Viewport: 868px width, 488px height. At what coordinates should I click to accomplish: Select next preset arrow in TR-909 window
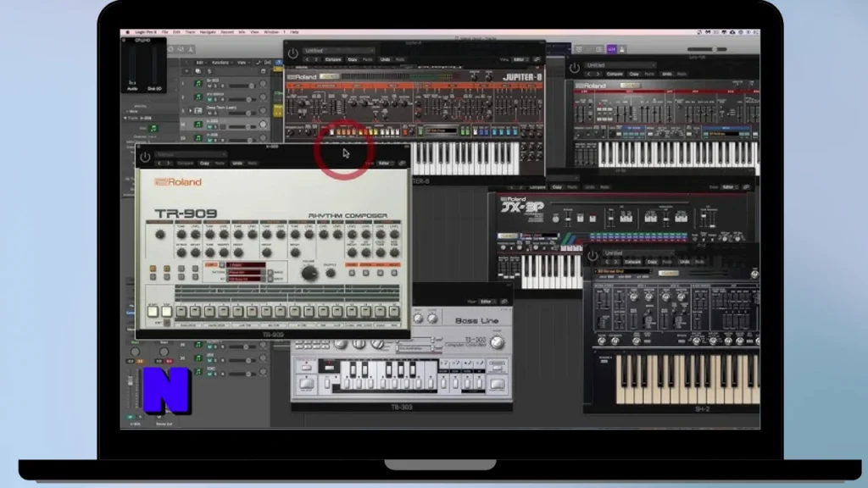169,164
